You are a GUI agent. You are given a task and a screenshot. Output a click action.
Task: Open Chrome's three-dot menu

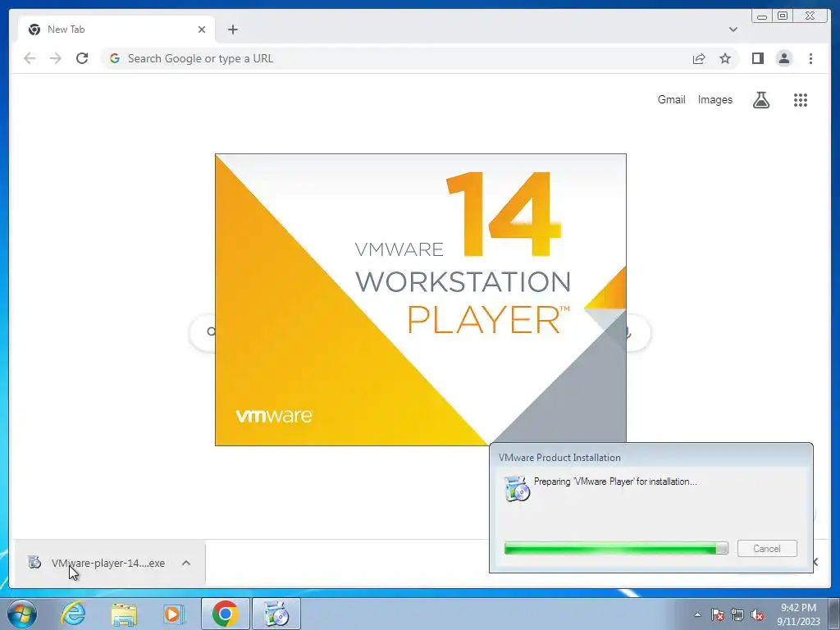point(810,58)
